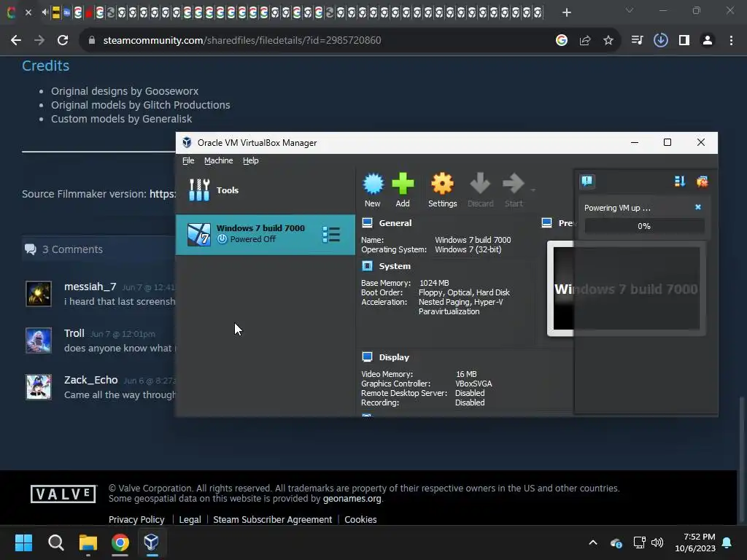The height and width of the screenshot is (560, 747).
Task: Open the File menu in VirtualBox
Action: pos(188,160)
